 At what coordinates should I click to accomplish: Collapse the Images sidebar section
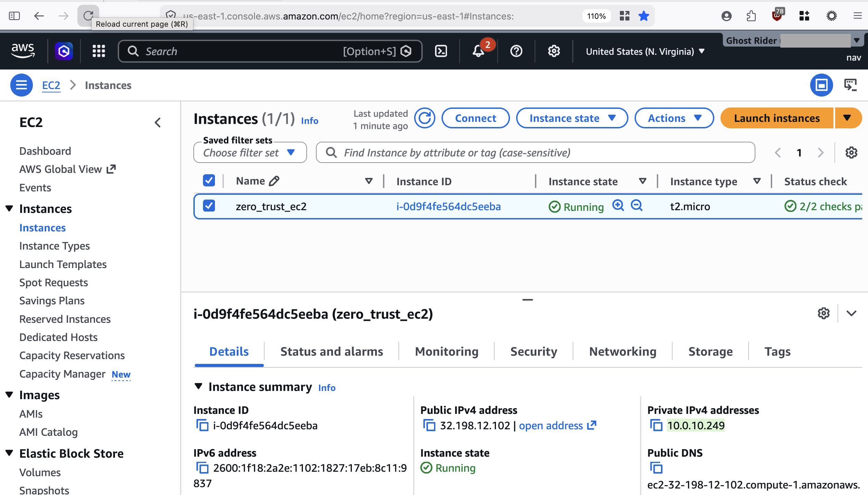(9, 395)
